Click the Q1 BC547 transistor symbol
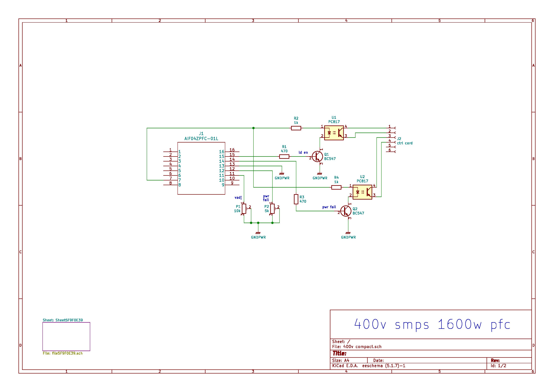554x392 pixels. coord(317,156)
